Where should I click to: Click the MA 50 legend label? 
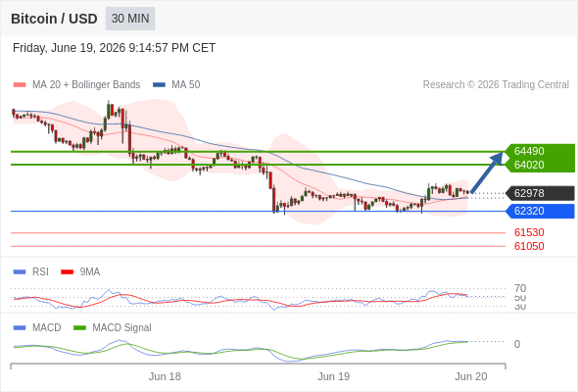tap(186, 85)
